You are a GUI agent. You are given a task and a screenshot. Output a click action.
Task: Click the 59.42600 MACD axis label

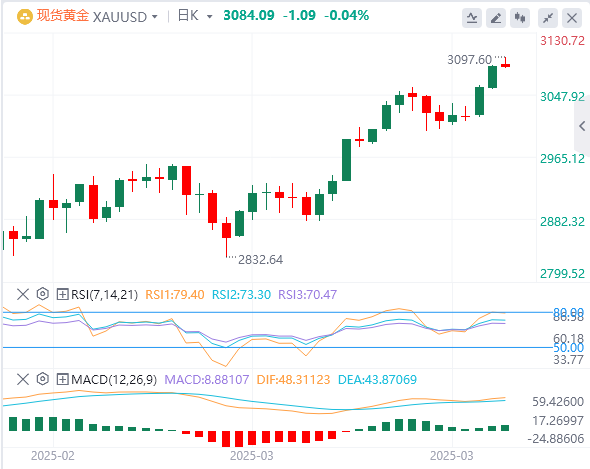coord(558,402)
